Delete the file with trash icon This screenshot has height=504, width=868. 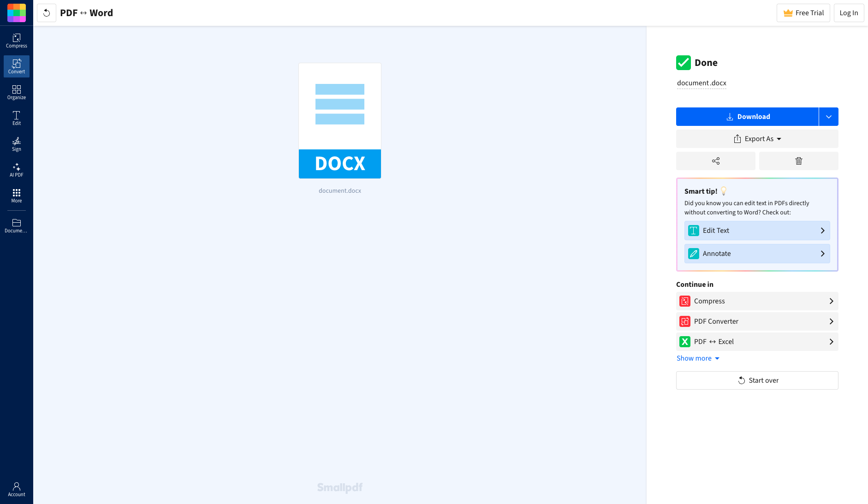click(799, 161)
